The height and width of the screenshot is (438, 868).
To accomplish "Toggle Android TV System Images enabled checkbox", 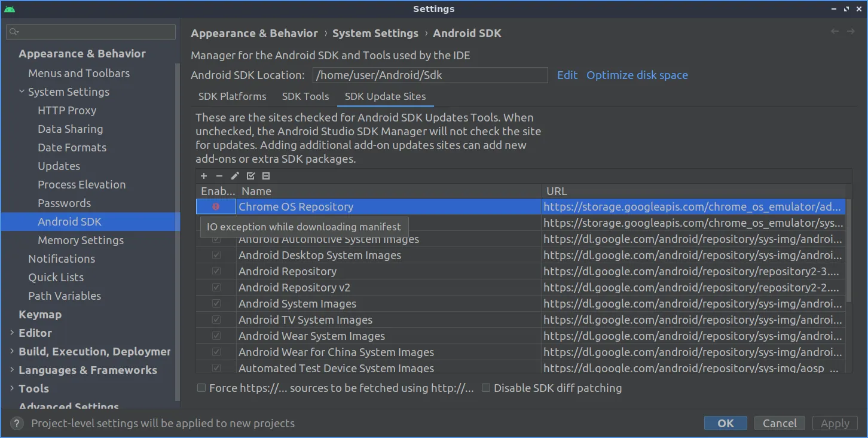I will (x=216, y=320).
